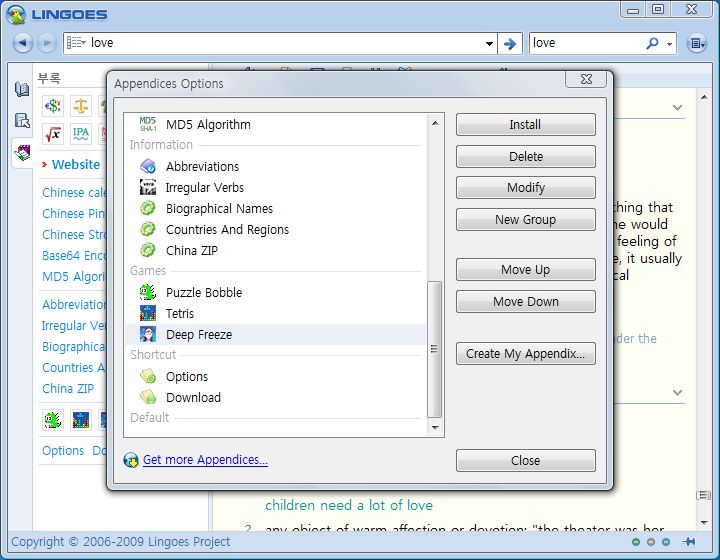Screen dimensions: 720x560
Task: Select Tetris in the appendices list
Action: 276,314
